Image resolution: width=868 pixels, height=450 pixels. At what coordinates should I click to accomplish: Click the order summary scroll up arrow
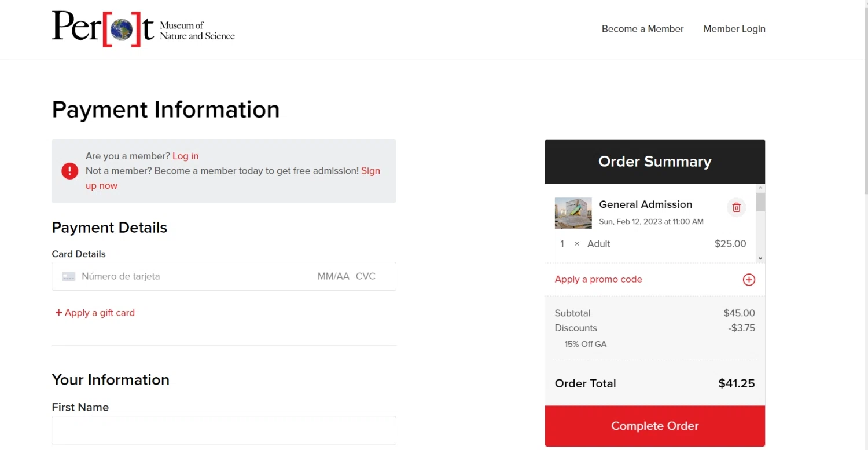point(760,188)
